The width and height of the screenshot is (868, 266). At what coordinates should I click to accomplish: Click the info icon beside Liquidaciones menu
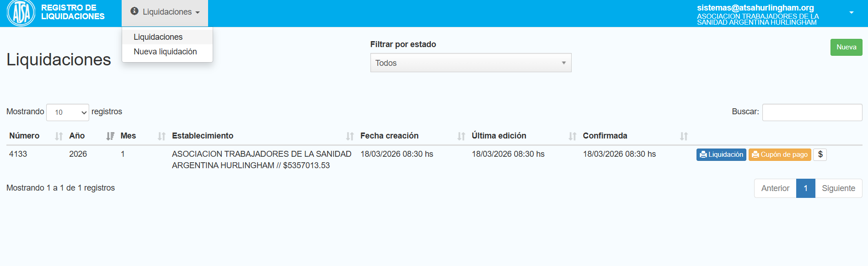point(134,11)
